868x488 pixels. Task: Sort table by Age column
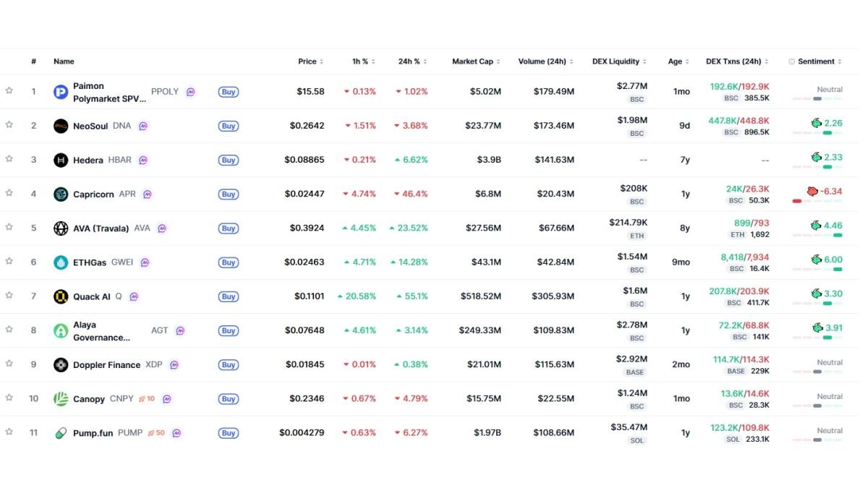(678, 61)
